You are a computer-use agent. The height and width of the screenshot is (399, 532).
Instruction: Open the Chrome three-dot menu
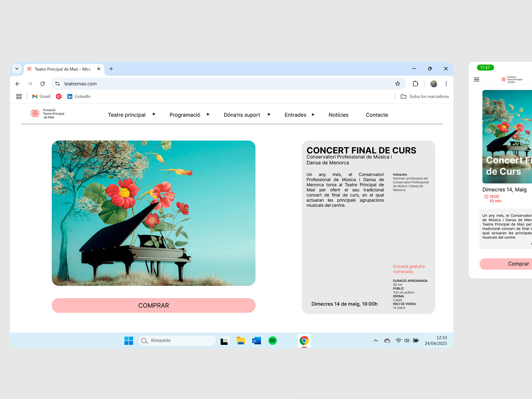click(x=446, y=84)
